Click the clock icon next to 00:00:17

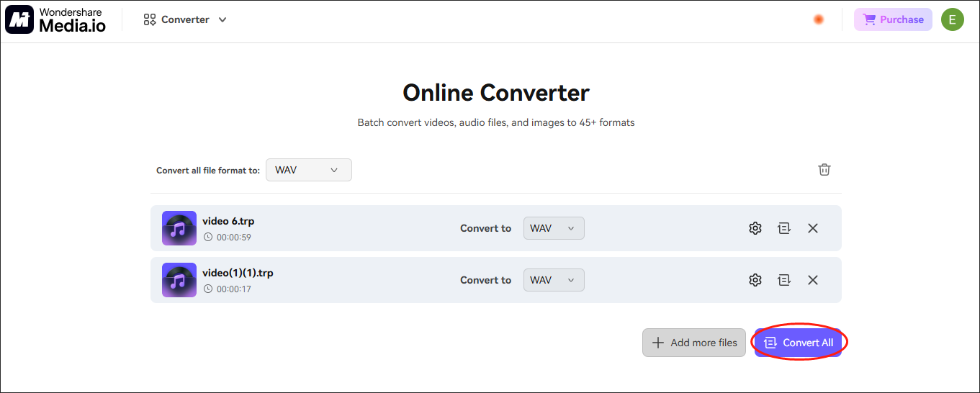(x=208, y=289)
